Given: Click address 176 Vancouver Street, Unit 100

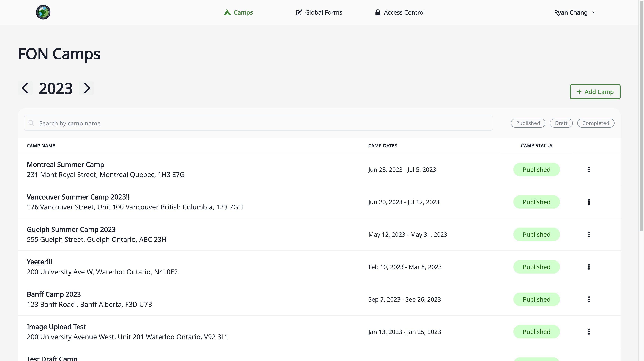Looking at the screenshot, I should point(135,207).
